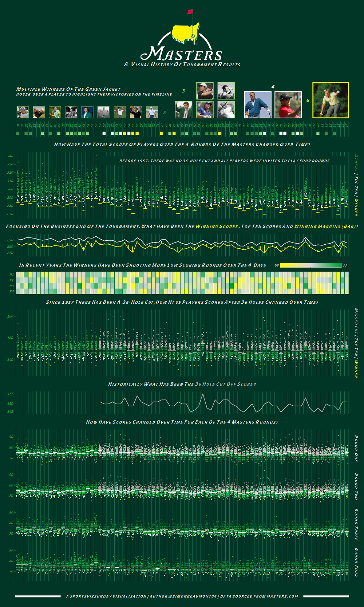
Task: Click the white 60 marker on the timeline
Action: [112, 133]
